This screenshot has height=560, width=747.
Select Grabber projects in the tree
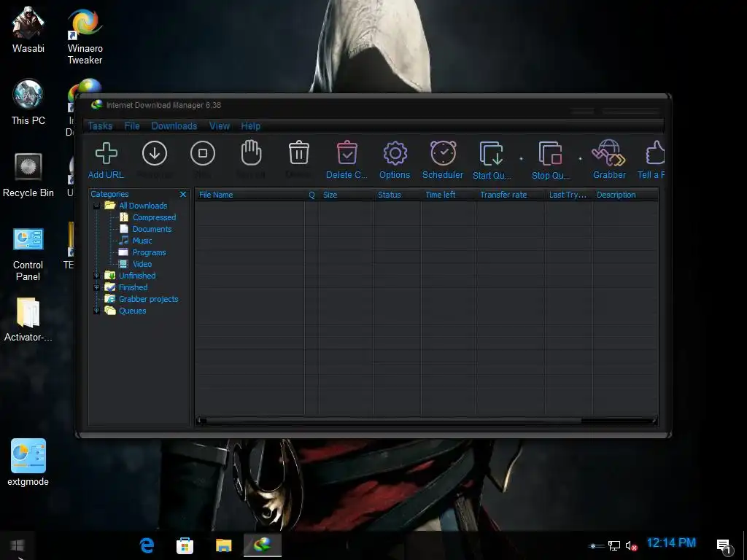[149, 299]
